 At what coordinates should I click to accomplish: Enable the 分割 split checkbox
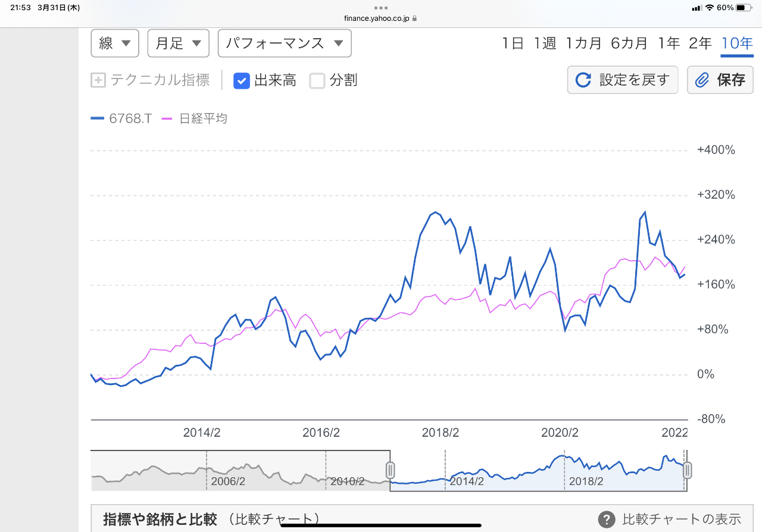(317, 80)
